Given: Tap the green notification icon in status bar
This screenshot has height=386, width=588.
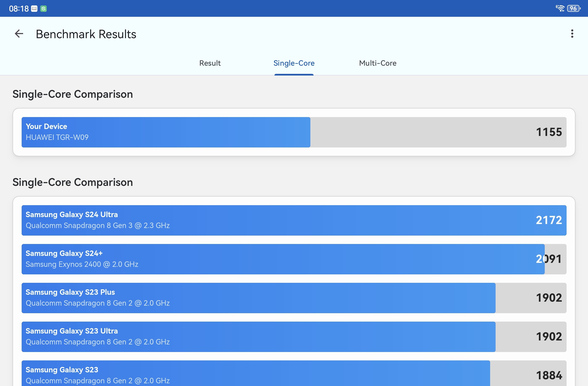Looking at the screenshot, I should pyautogui.click(x=43, y=9).
